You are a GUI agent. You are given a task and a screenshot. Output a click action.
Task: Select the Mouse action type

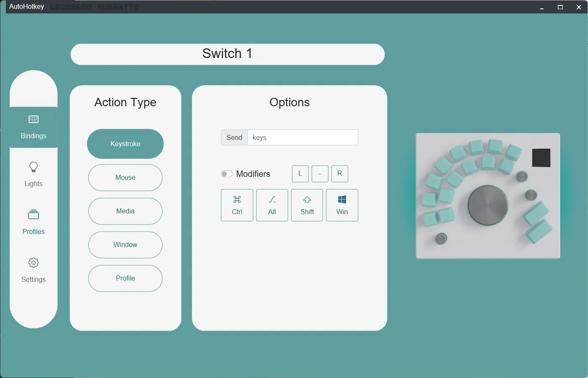click(125, 177)
